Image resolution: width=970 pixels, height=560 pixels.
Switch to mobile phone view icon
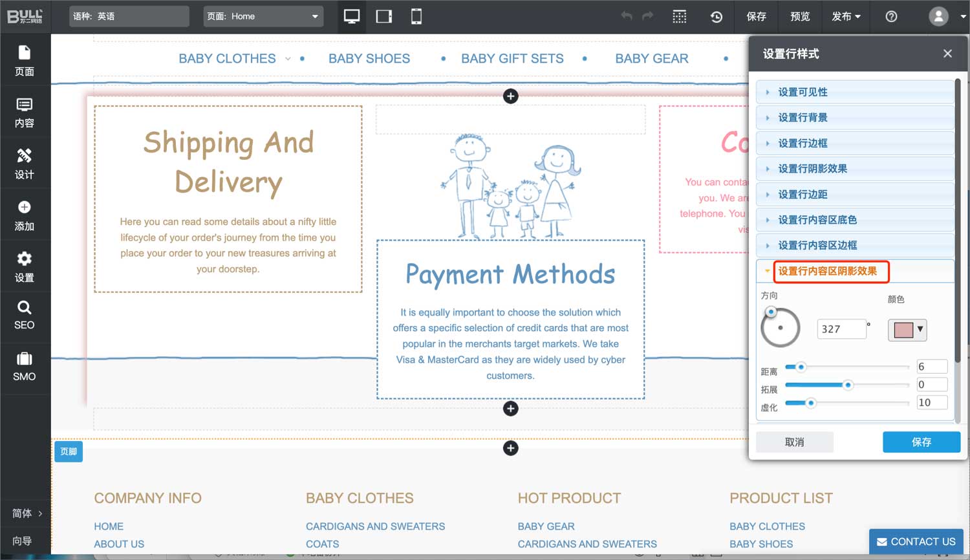click(x=416, y=17)
